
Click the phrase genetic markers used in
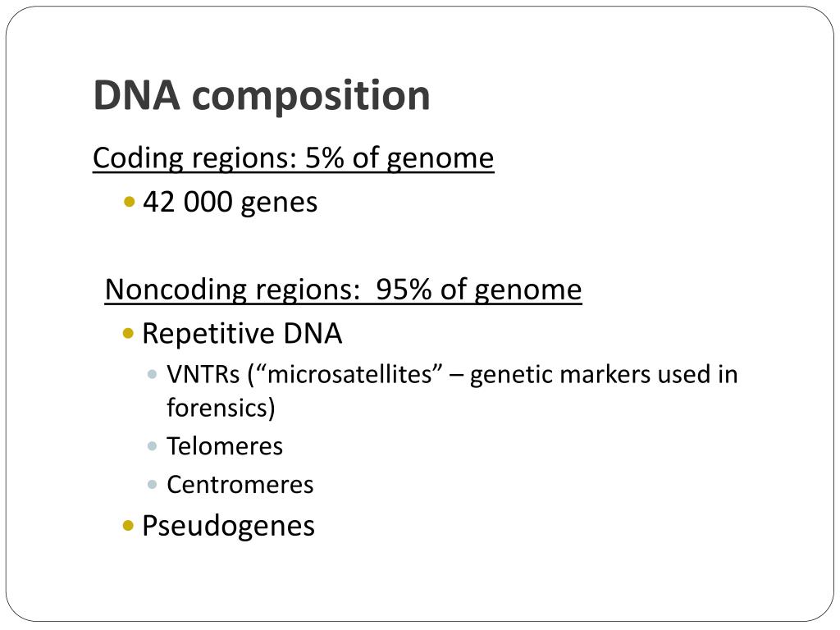pos(604,375)
